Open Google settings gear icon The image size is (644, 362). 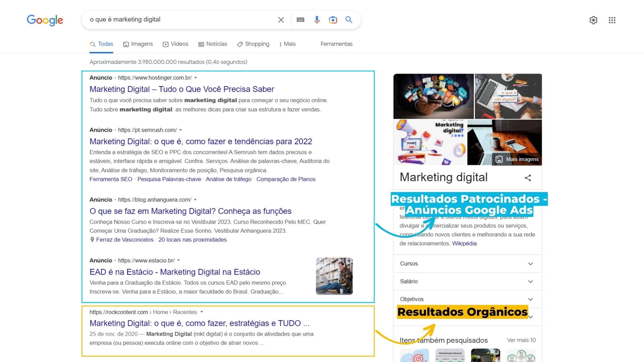[593, 20]
